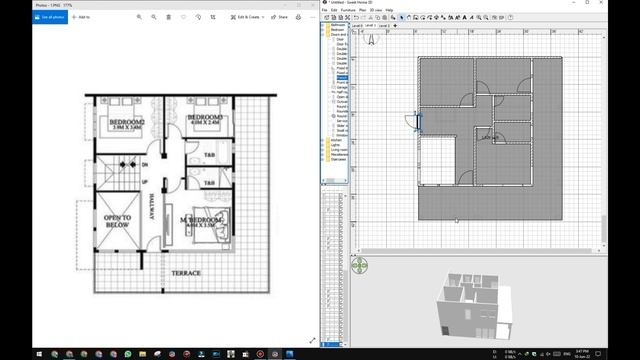This screenshot has width=640, height=360.
Task: Zoom in on the Sweet Home 3D plan
Action: click(x=479, y=18)
